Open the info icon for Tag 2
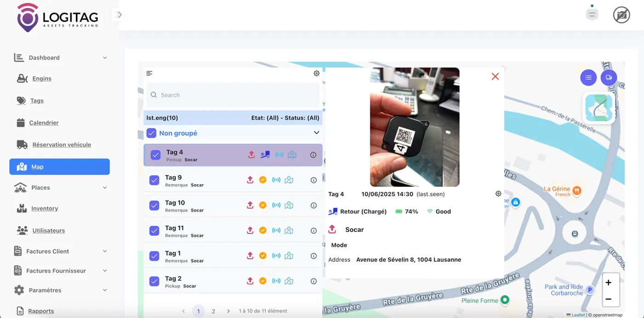Image resolution: width=644 pixels, height=318 pixels. coord(313,281)
